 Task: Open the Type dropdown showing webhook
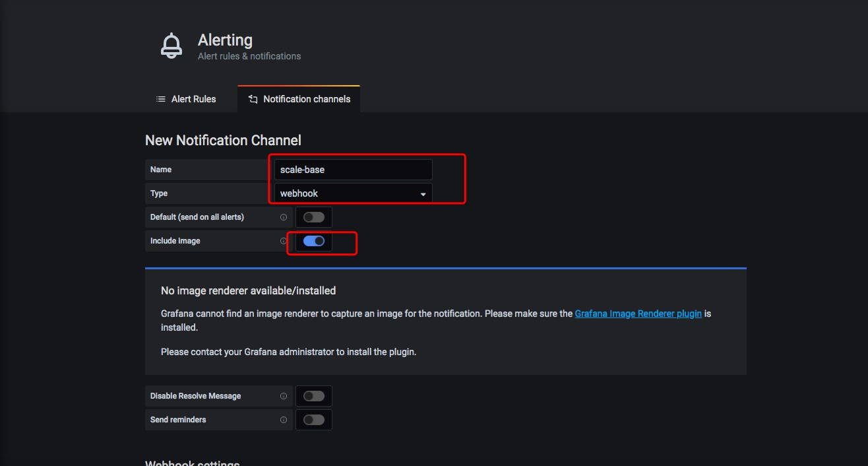353,193
